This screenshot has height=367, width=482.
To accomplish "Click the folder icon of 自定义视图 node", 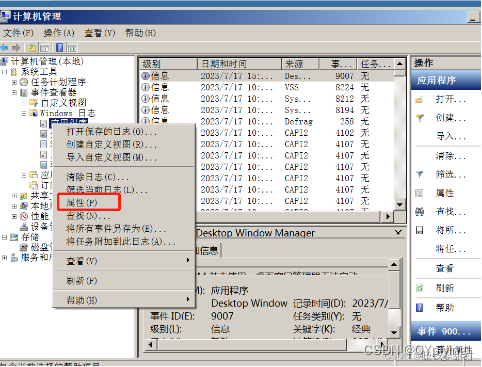I will click(x=33, y=102).
